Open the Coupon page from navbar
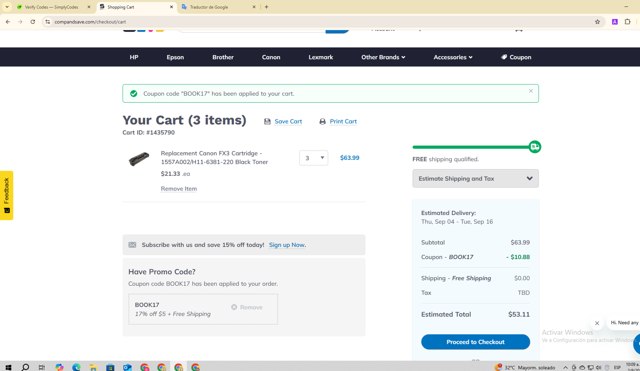Screen dimensions: 640x371 pyautogui.click(x=516, y=57)
